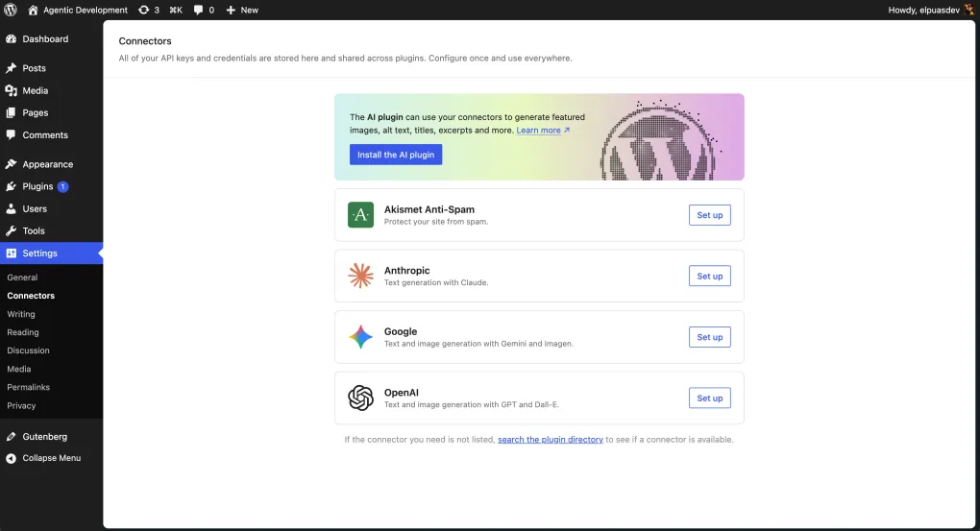
Task: Click the Comments icon in sidebar
Action: click(x=12, y=135)
